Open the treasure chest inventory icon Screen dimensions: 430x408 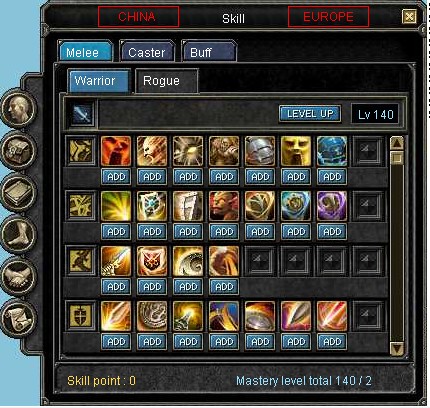19,150
